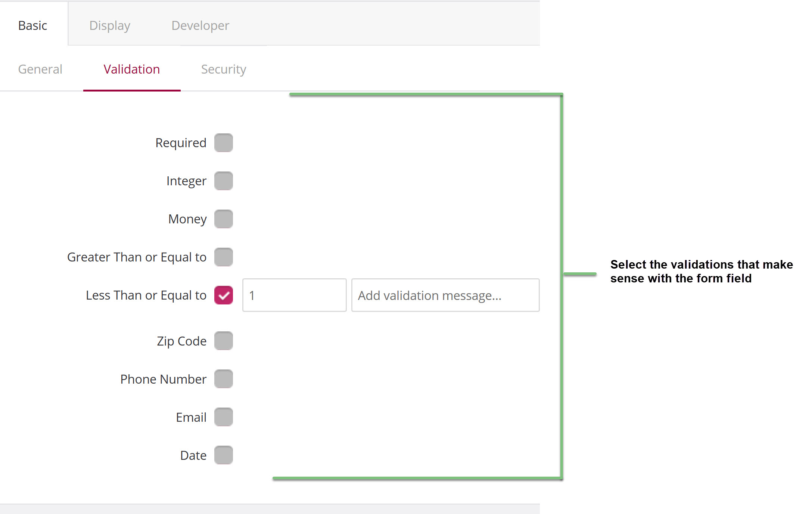The height and width of the screenshot is (514, 812).
Task: Open the Developer tab
Action: tap(200, 25)
